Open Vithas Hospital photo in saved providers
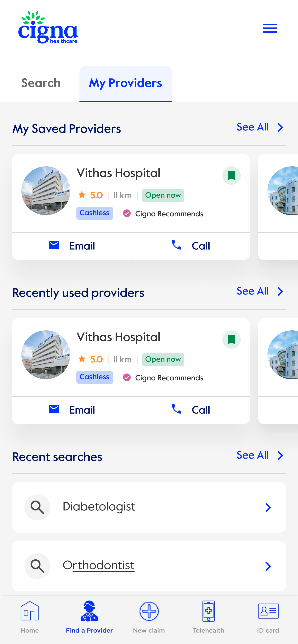This screenshot has height=644, width=298. click(46, 191)
